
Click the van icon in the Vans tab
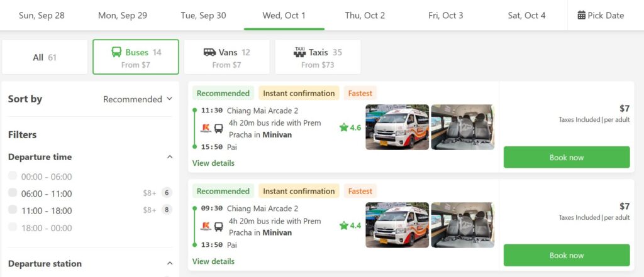209,52
